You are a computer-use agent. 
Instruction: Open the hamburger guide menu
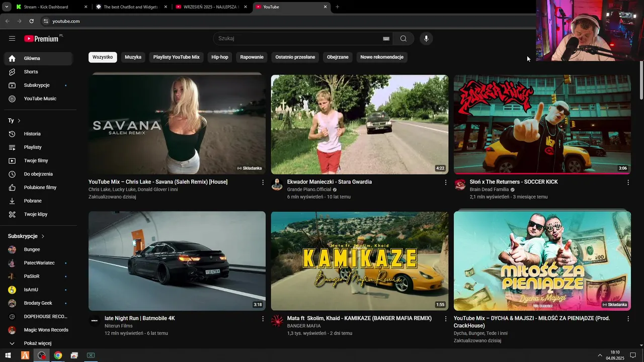click(x=12, y=39)
